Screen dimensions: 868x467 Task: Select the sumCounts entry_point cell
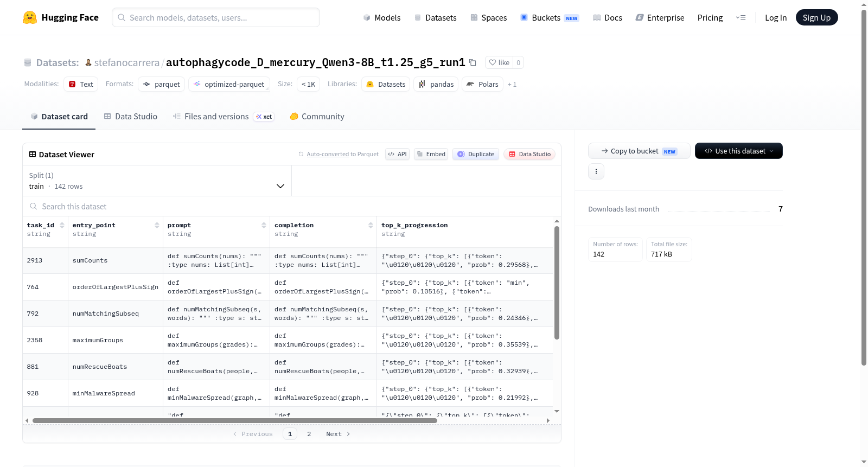coord(116,260)
